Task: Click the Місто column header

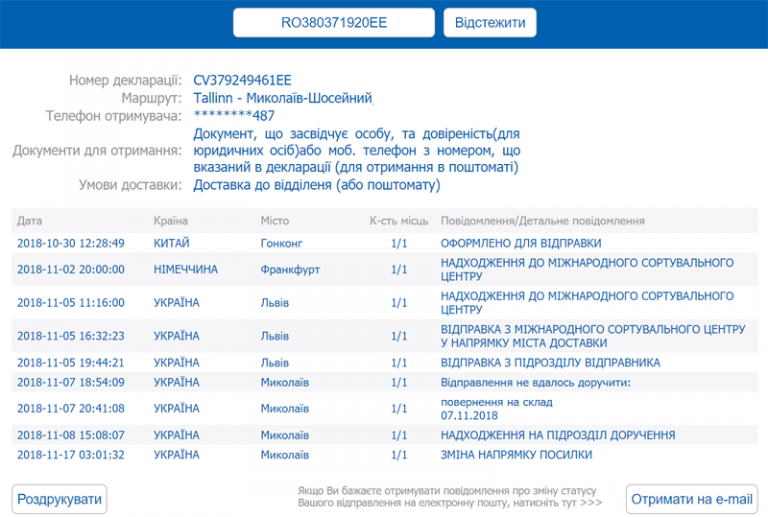Action: pyautogui.click(x=275, y=221)
